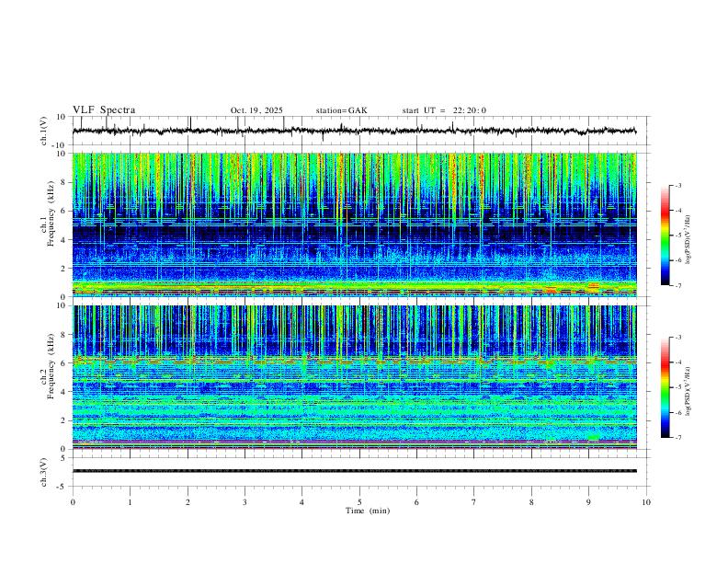This screenshot has width=728, height=563.
Task: Click the upper 'log(PSD)(V²/Hz)' colorbar label
Action: [688, 240]
